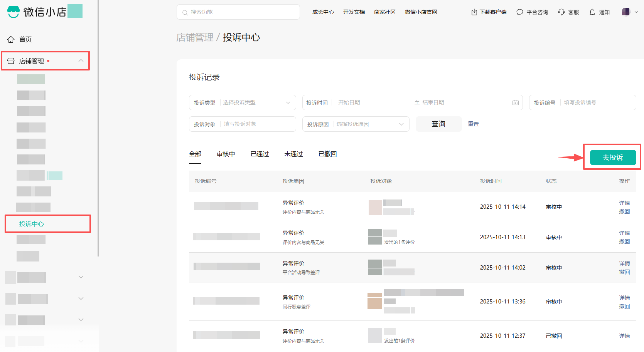644x352 pixels.
Task: Click the shop icon beside 店铺管理
Action: tap(11, 61)
